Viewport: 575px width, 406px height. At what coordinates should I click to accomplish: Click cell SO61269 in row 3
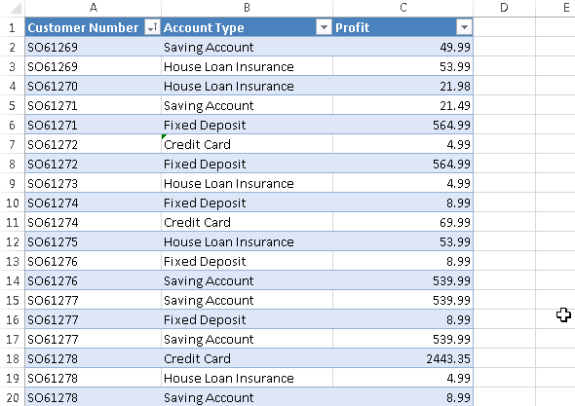click(x=93, y=66)
